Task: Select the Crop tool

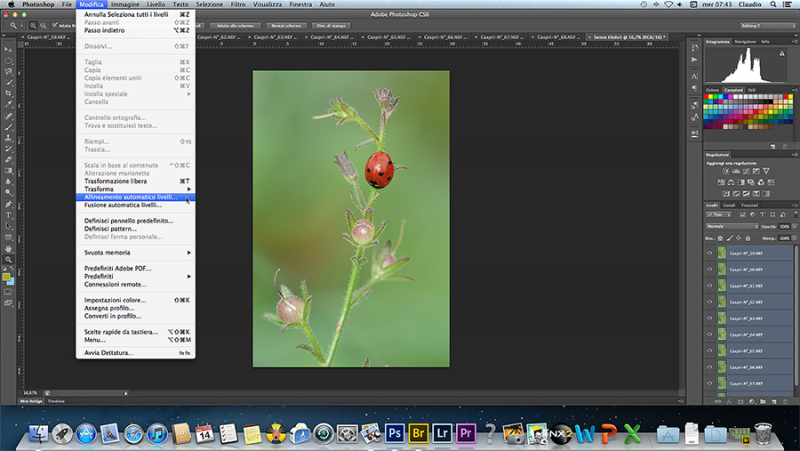Action: [x=8, y=93]
